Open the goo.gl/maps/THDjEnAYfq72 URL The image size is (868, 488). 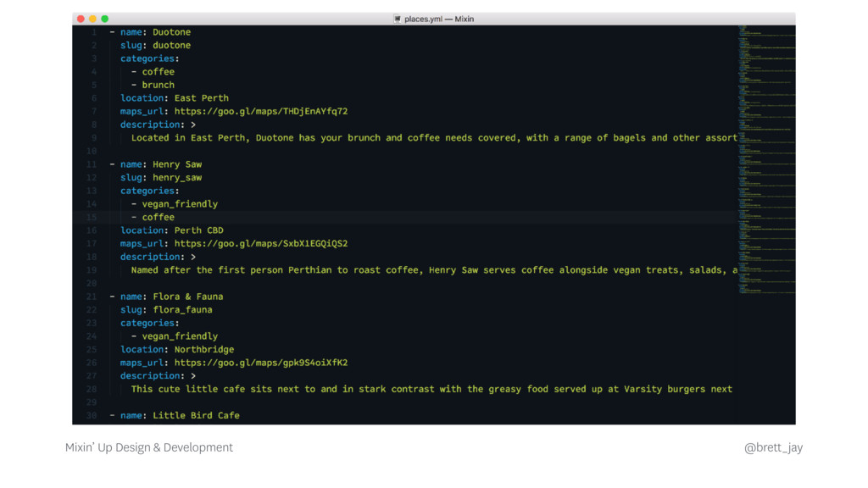click(x=261, y=111)
